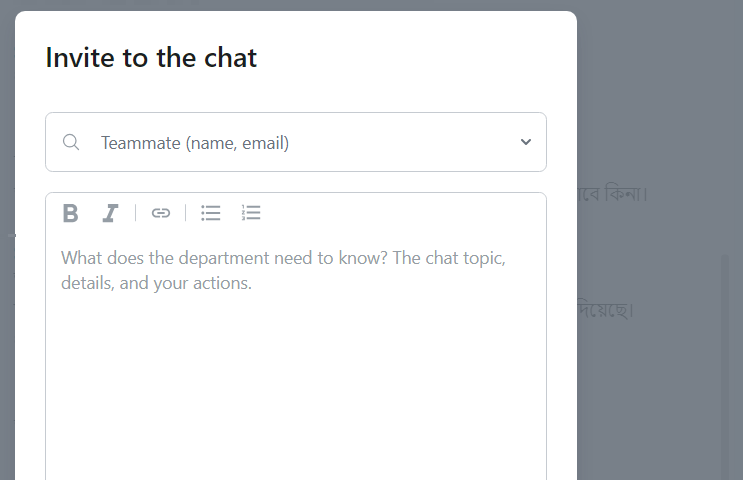Click the dimmed strip left of the dialog
The height and width of the screenshot is (480, 743).
(x=7, y=237)
